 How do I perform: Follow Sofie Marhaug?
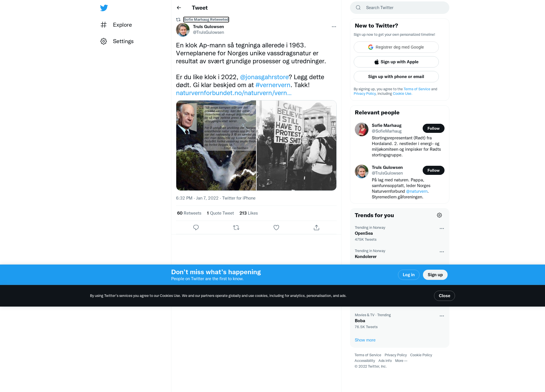[x=433, y=128]
